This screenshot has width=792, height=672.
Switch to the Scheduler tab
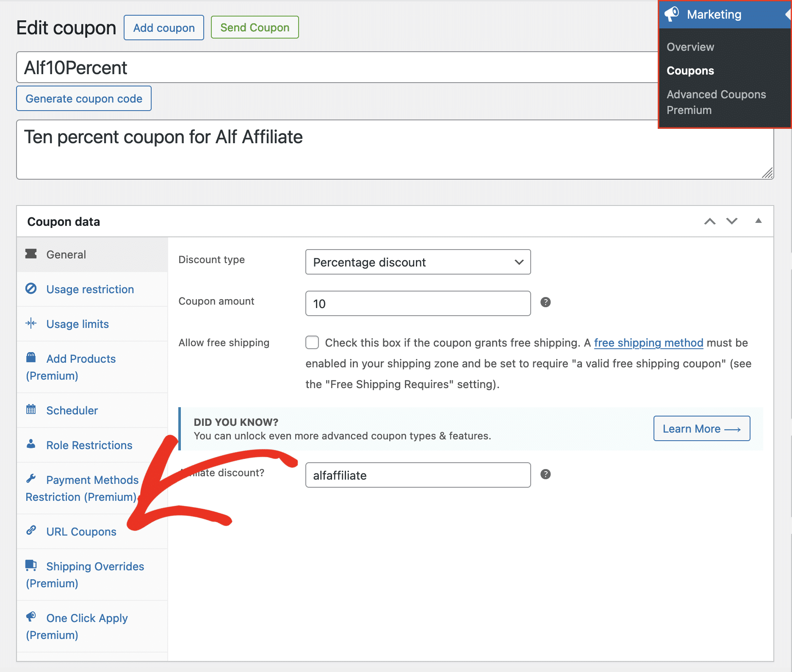(92, 410)
